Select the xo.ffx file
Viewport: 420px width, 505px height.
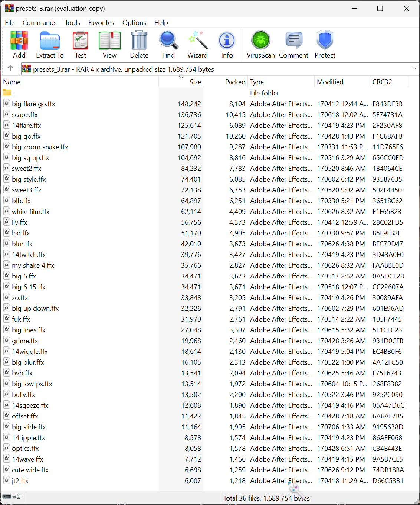[20, 298]
